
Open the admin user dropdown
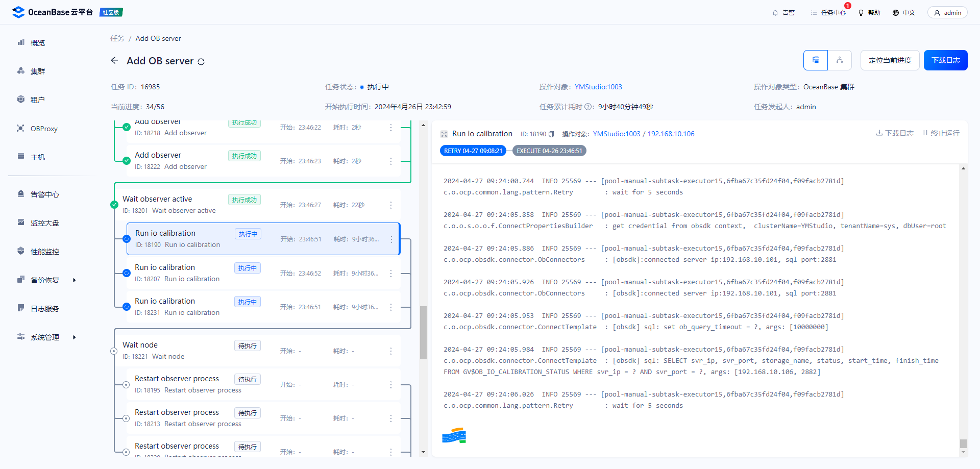(x=947, y=13)
